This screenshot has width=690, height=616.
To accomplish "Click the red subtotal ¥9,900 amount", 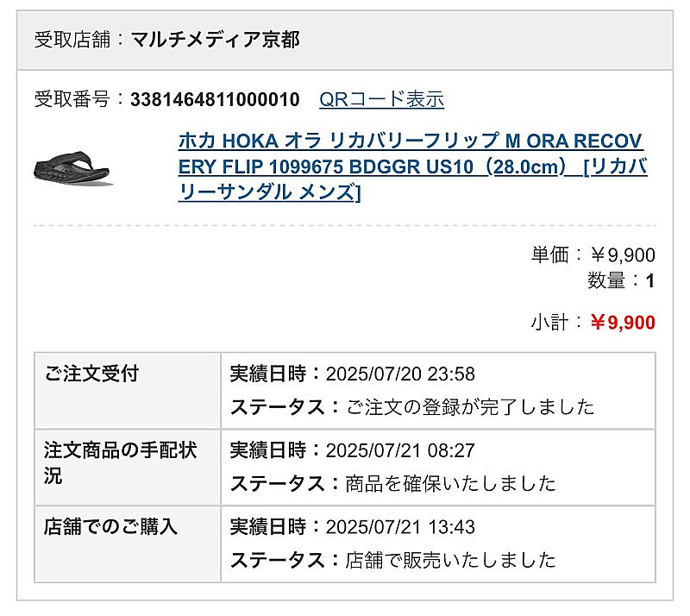I will pos(623,323).
